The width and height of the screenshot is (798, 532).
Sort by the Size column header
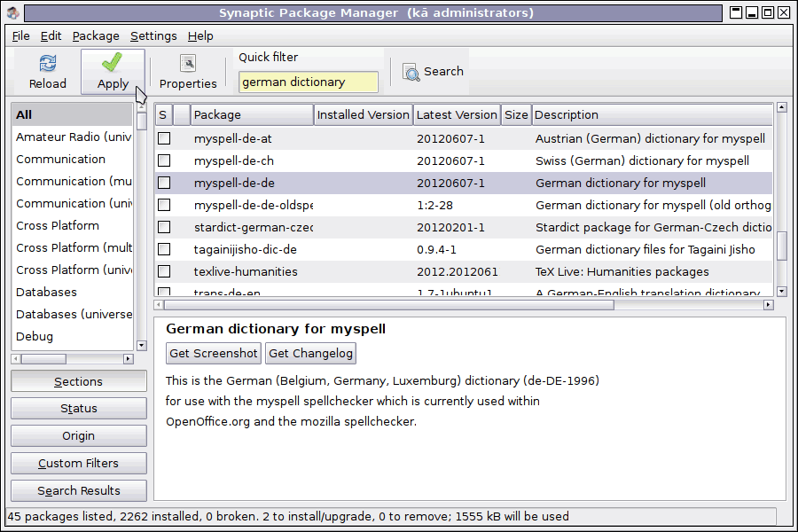(x=516, y=115)
